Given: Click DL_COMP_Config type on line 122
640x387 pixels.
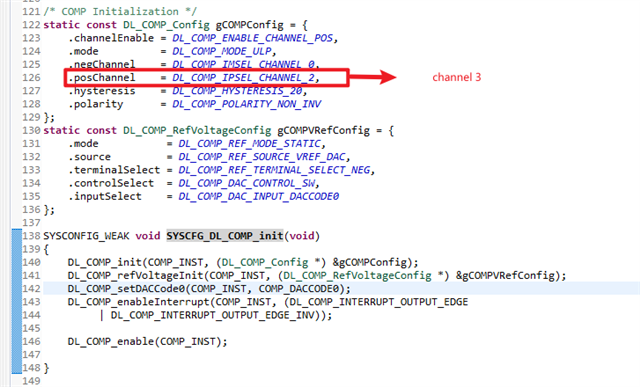Looking at the screenshot, I should 166,25.
